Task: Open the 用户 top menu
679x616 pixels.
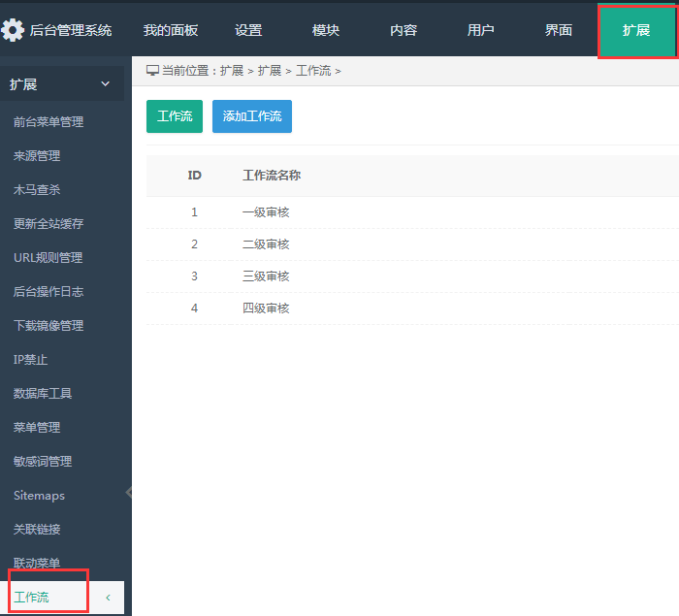Action: (481, 30)
